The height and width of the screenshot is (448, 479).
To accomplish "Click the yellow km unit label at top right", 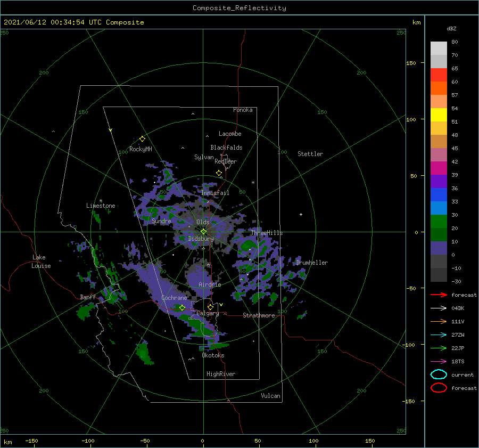I will [x=416, y=22].
